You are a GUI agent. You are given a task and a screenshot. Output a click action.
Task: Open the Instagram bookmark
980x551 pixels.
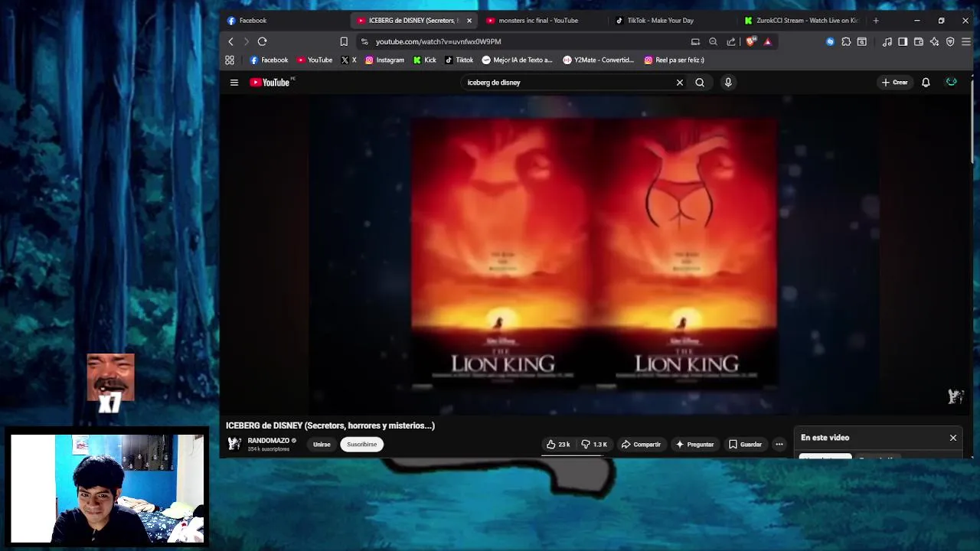[384, 60]
